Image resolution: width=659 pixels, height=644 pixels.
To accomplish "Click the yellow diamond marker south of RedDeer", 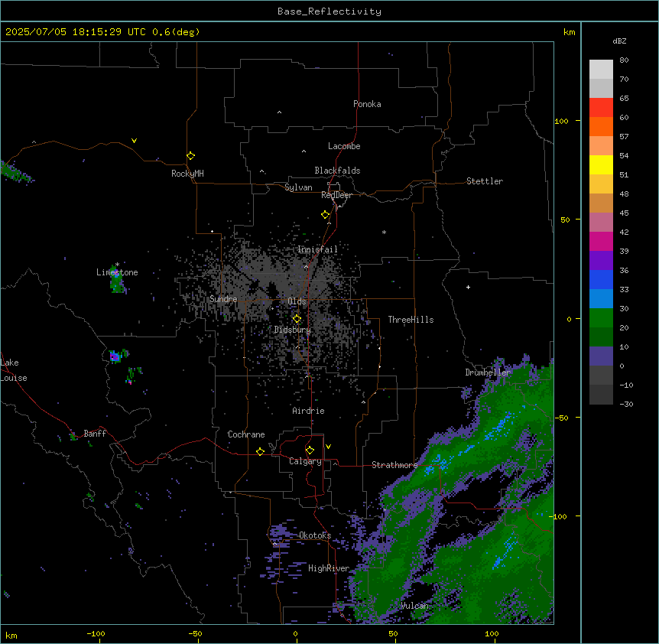I will [325, 214].
